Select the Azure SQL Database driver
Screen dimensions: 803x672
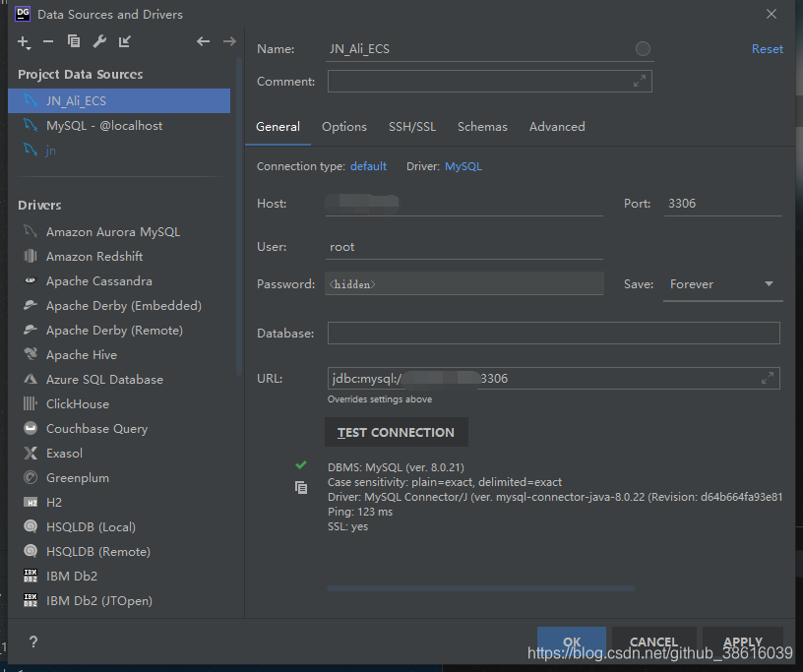pyautogui.click(x=104, y=380)
